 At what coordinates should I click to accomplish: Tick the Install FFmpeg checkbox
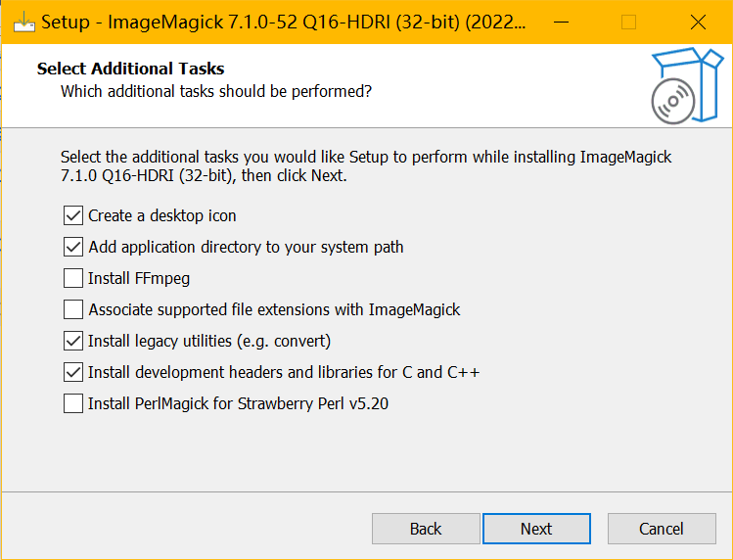(x=73, y=278)
